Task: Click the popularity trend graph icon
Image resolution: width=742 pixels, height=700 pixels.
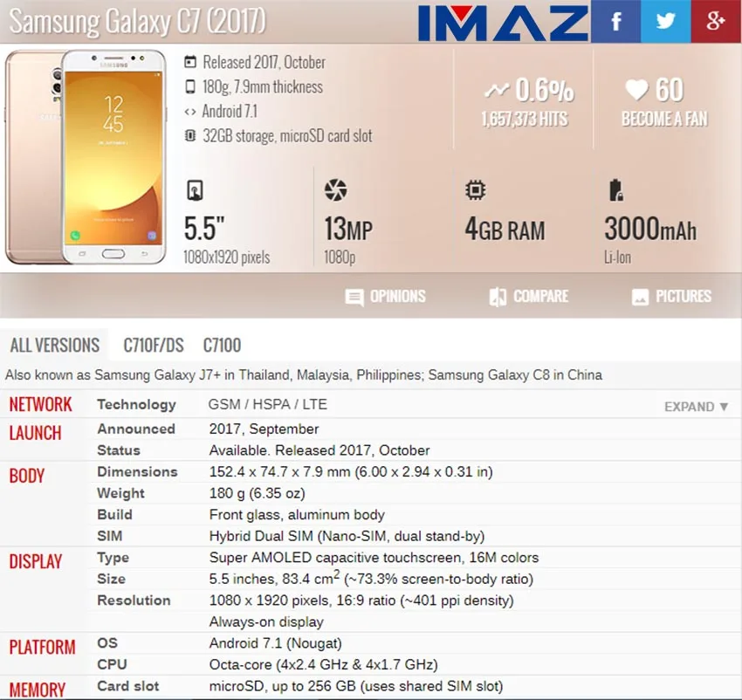Action: (x=497, y=90)
